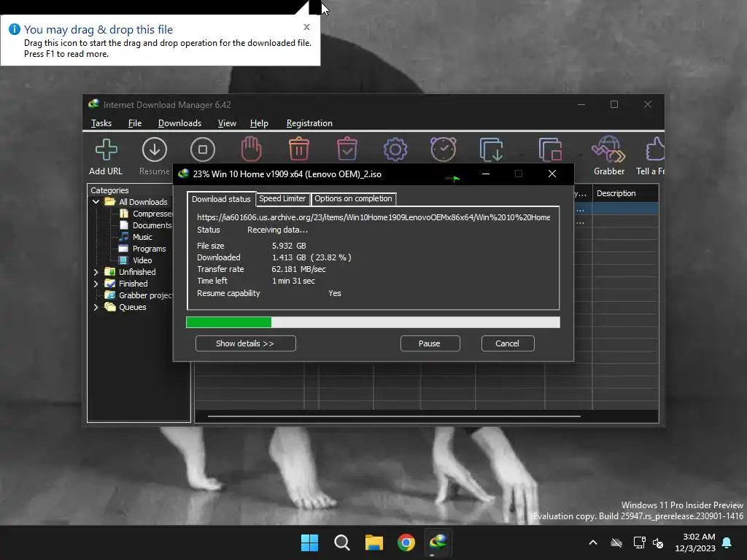The image size is (747, 560).
Task: Click the muted volume tray icon
Action: 658,542
